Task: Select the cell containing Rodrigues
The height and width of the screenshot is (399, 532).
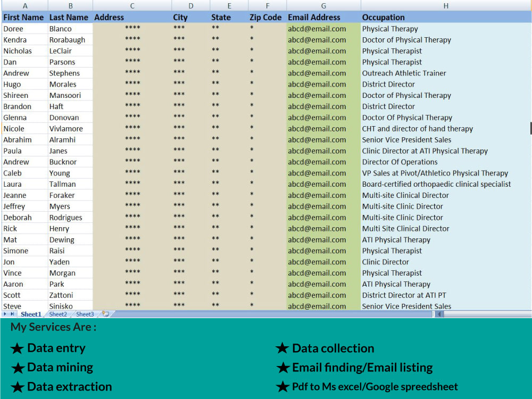Action: click(x=70, y=218)
